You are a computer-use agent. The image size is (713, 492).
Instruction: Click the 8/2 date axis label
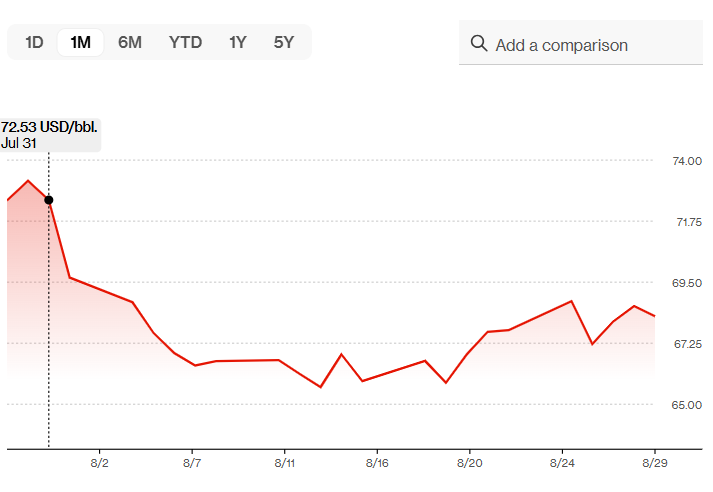pos(99,464)
